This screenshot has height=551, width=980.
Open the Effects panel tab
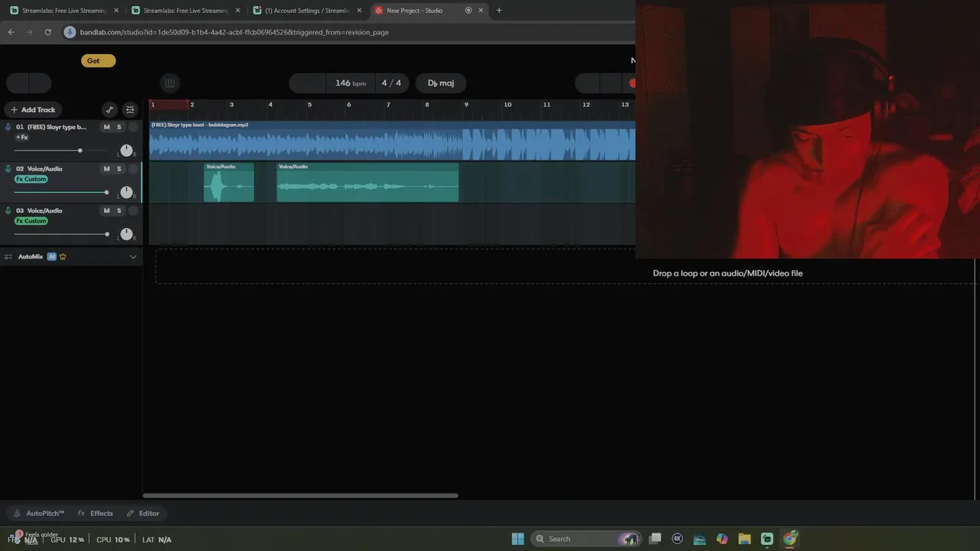coord(96,514)
